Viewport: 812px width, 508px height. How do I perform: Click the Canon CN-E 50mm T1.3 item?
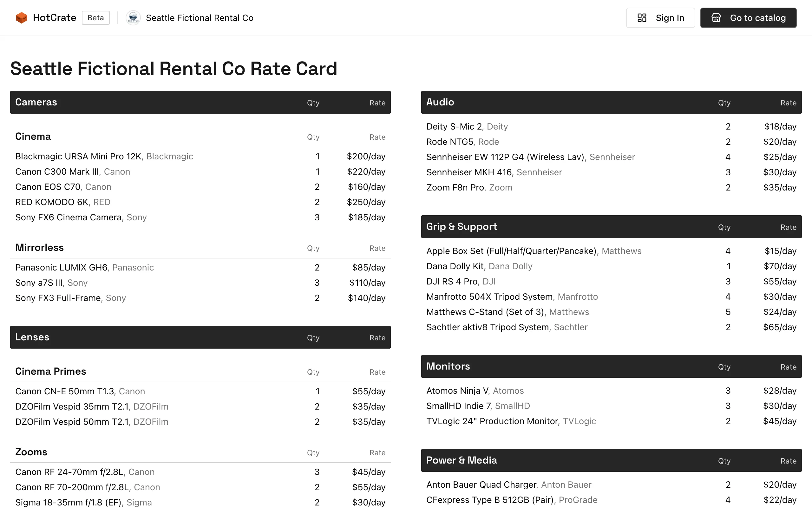tap(200, 391)
